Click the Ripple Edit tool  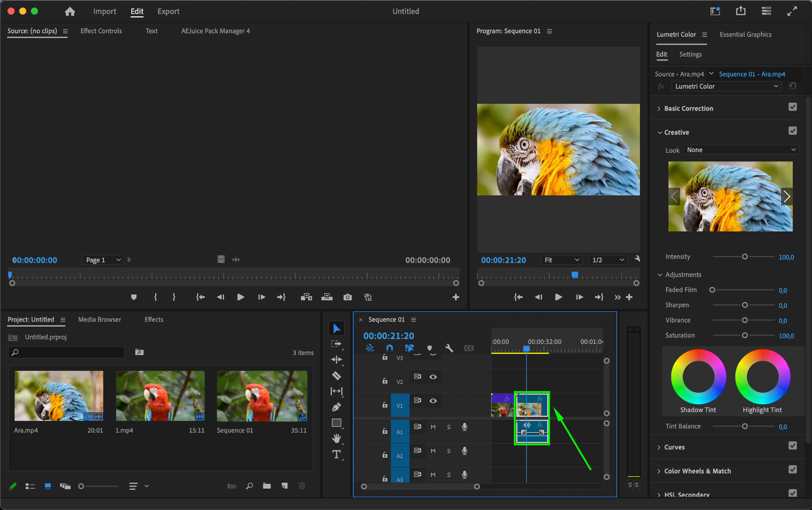coord(336,359)
